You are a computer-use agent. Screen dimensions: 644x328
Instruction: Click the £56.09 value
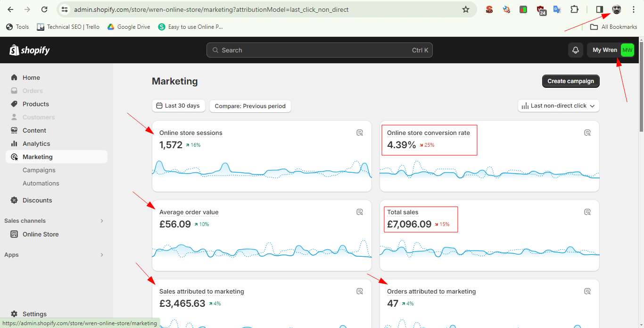[175, 224]
